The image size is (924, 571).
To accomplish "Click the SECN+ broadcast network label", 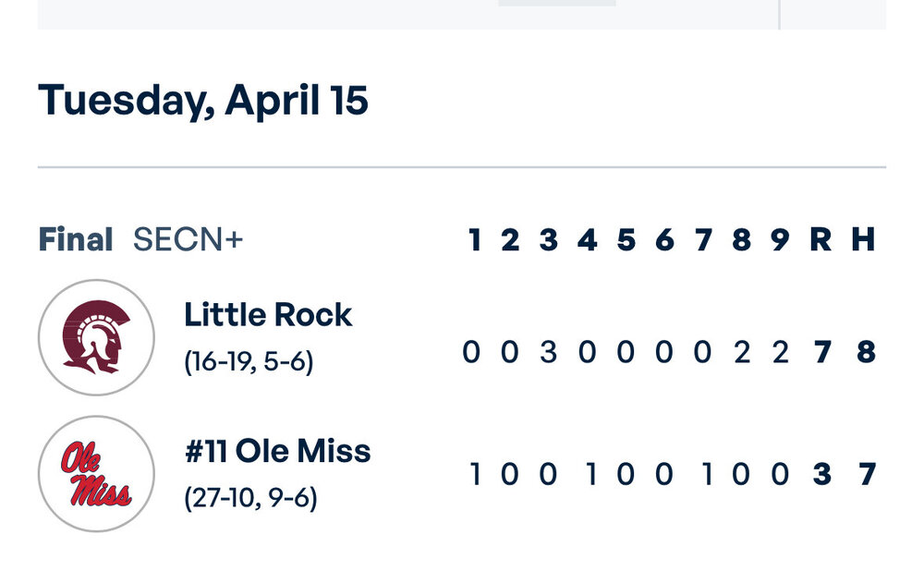I will pyautogui.click(x=188, y=240).
